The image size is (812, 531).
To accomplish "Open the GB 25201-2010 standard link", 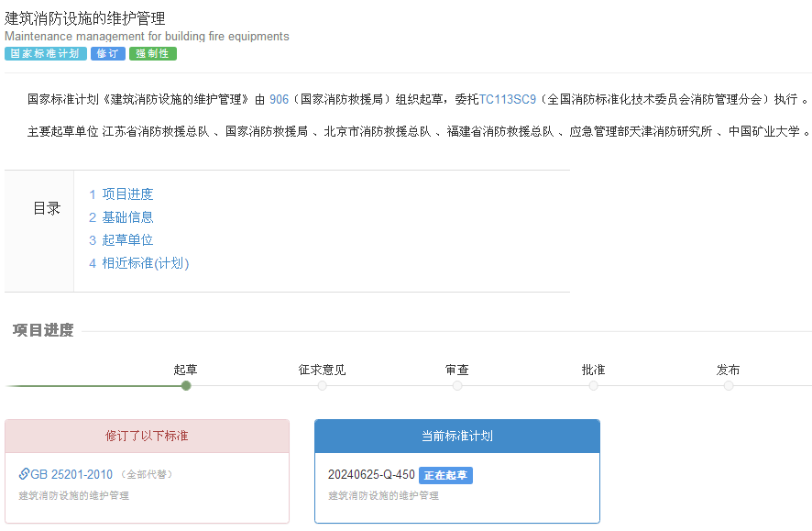I will point(71,474).
